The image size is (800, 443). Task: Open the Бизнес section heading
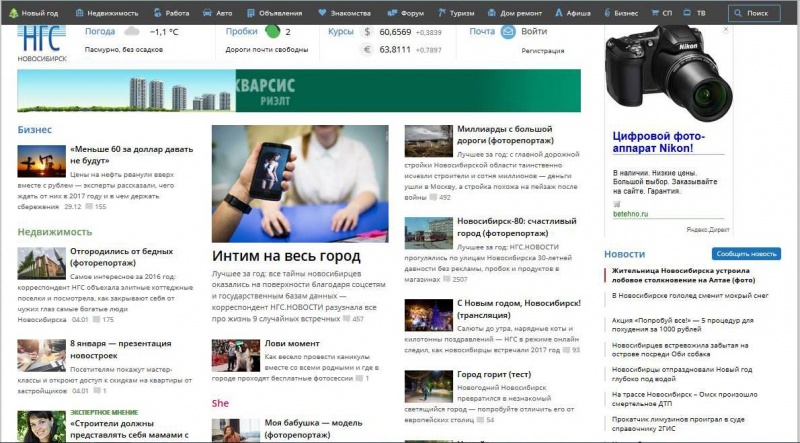tap(34, 129)
